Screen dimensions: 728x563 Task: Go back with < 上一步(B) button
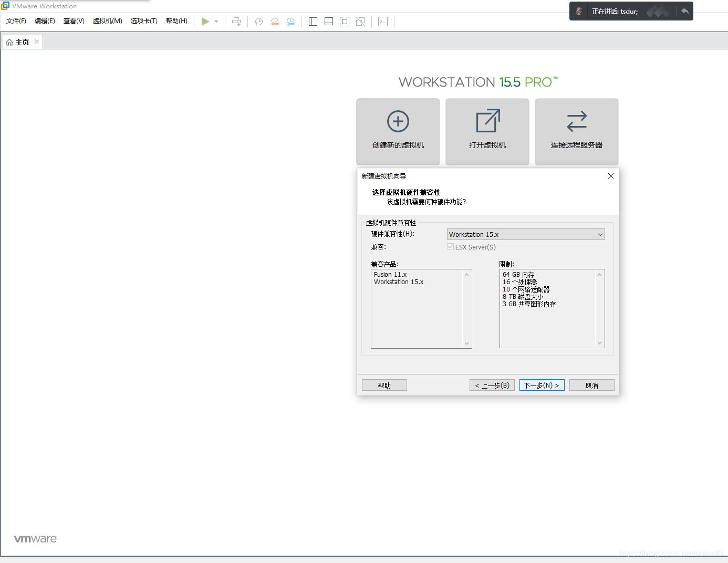pos(492,385)
